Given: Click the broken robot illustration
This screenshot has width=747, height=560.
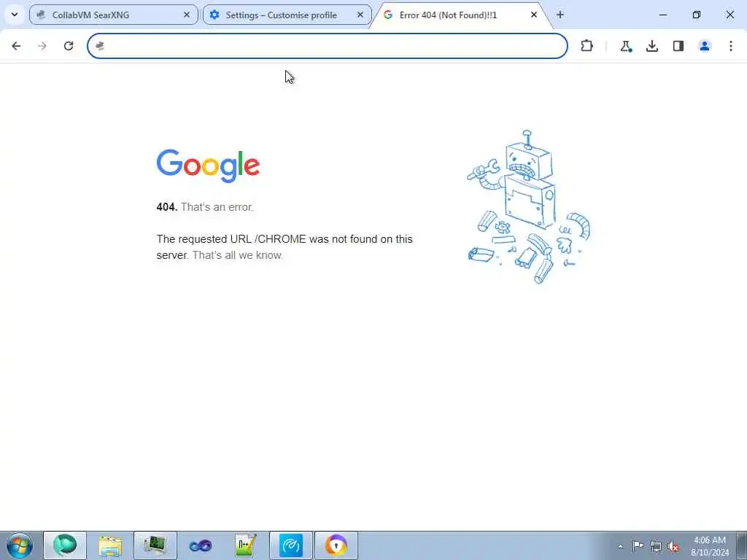Looking at the screenshot, I should (528, 206).
